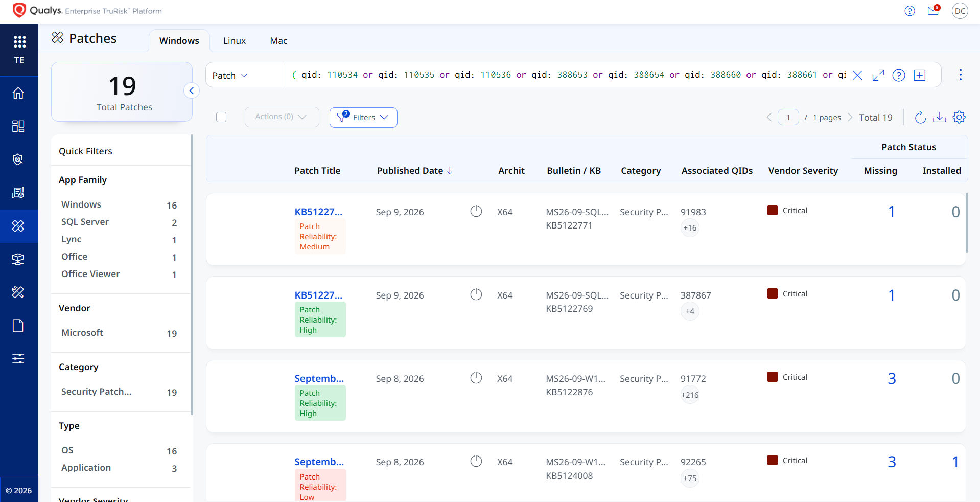Open the help icon in top bar
This screenshot has width=980, height=502.
tap(909, 11)
